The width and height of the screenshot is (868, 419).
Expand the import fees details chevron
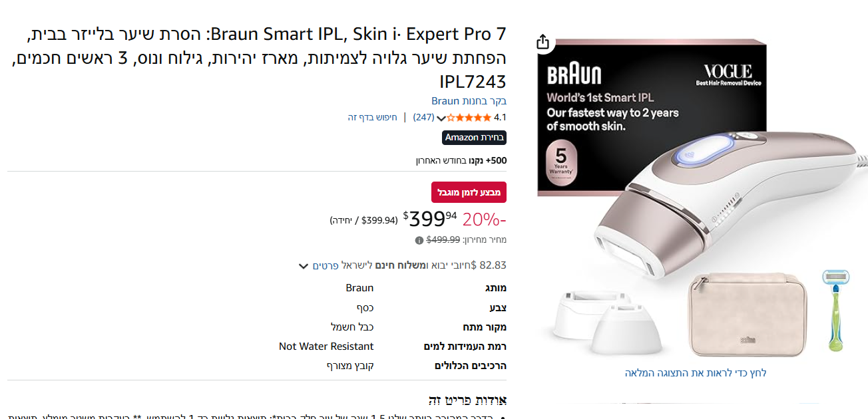(x=304, y=266)
